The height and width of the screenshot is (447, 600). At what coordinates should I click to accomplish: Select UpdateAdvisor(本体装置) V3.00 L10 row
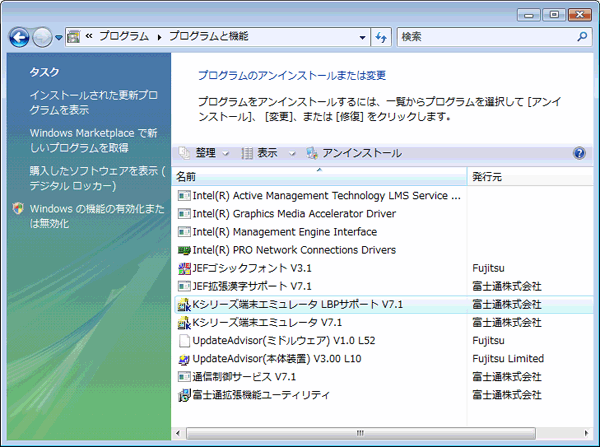[383, 359]
